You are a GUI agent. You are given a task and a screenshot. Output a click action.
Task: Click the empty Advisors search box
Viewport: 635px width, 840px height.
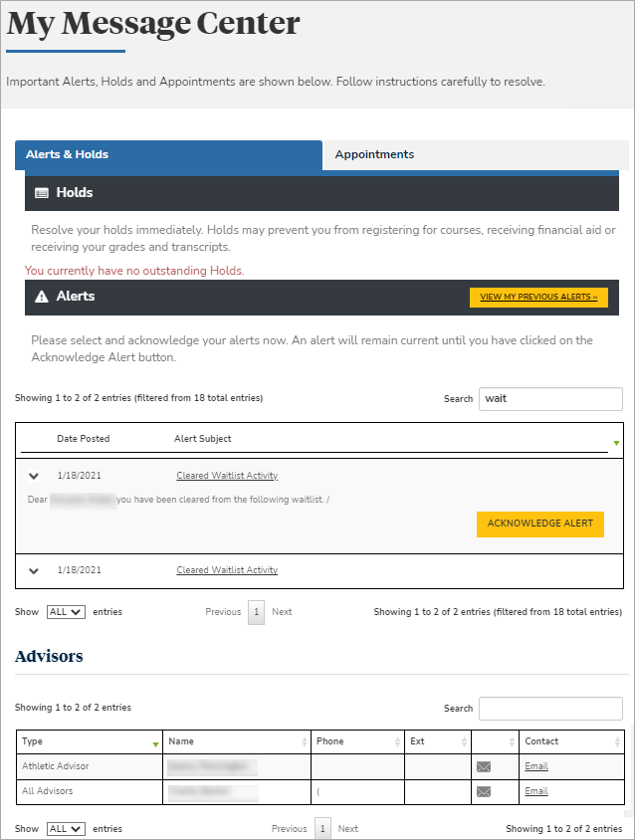coord(549,709)
